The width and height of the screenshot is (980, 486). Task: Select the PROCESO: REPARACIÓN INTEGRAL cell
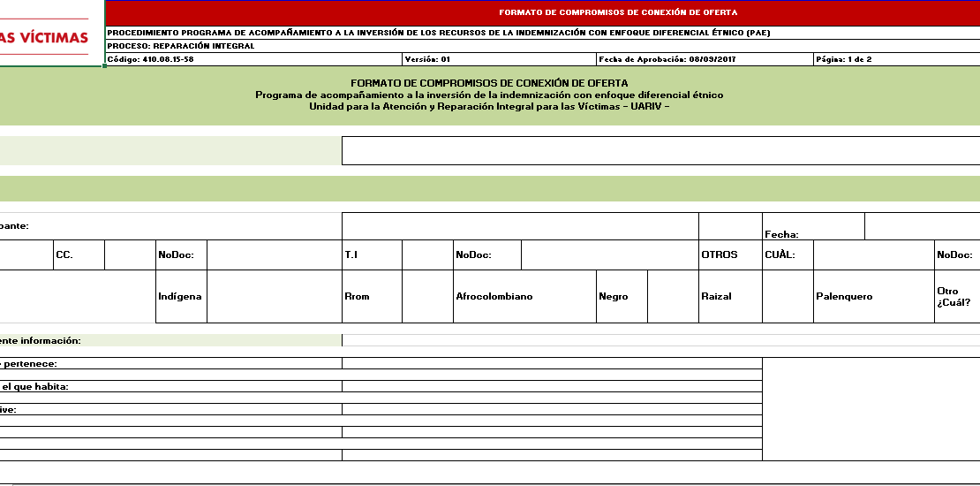[x=542, y=46]
